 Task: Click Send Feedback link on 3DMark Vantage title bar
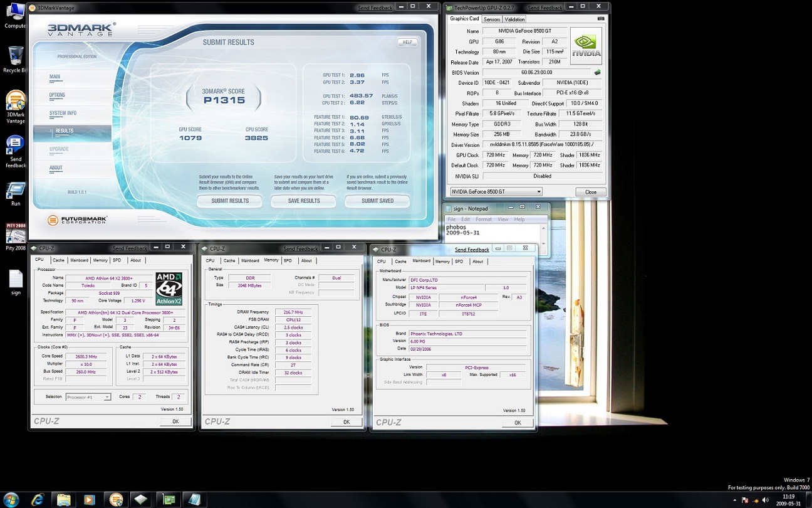tap(375, 8)
